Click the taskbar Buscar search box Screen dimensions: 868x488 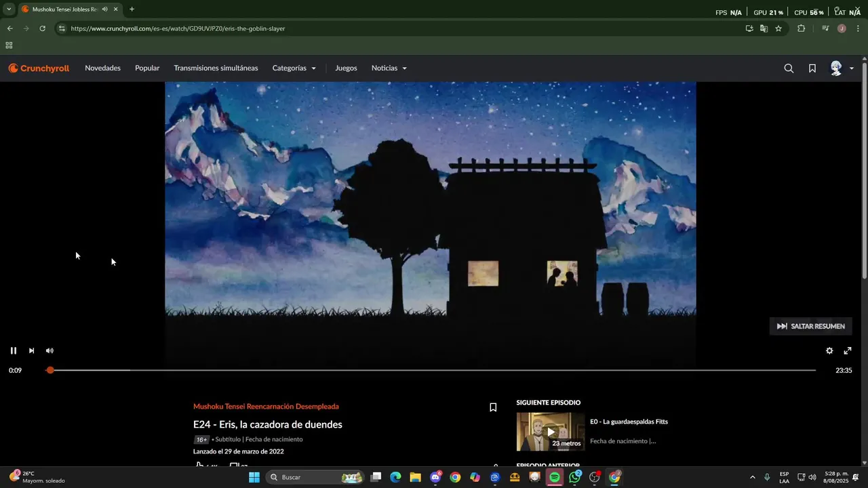(315, 477)
